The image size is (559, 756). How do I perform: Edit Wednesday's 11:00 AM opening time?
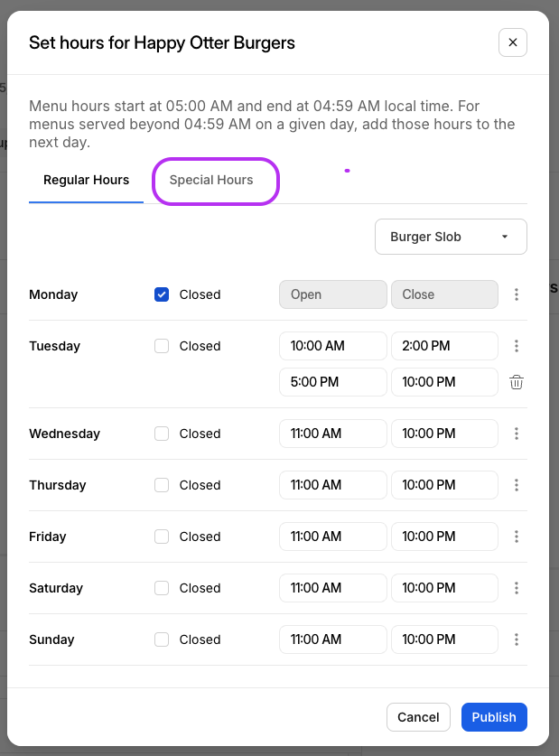click(332, 434)
